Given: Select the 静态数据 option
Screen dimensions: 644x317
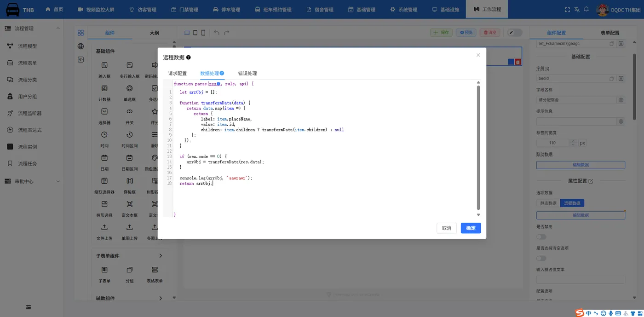Looking at the screenshot, I should pos(548,203).
